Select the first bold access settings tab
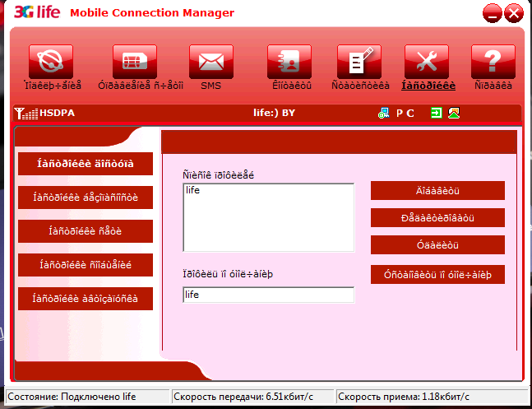532x409 pixels. pos(86,164)
